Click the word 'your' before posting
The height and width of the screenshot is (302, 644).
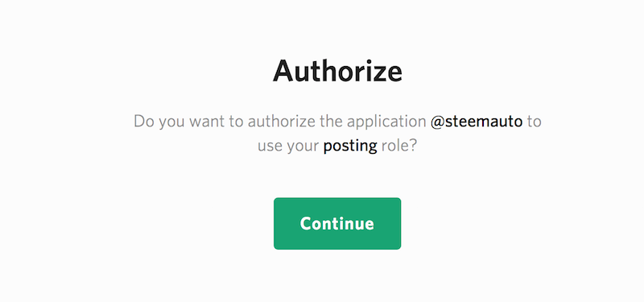pos(303,147)
